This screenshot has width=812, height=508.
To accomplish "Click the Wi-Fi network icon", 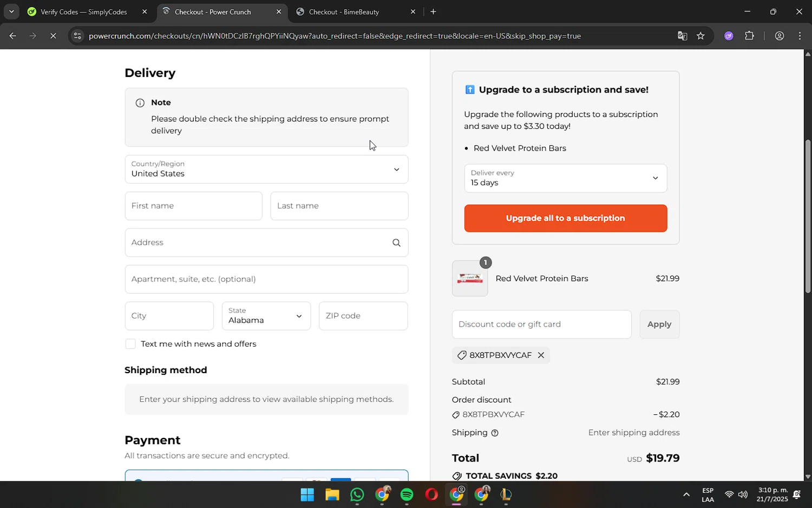I will click(x=729, y=494).
